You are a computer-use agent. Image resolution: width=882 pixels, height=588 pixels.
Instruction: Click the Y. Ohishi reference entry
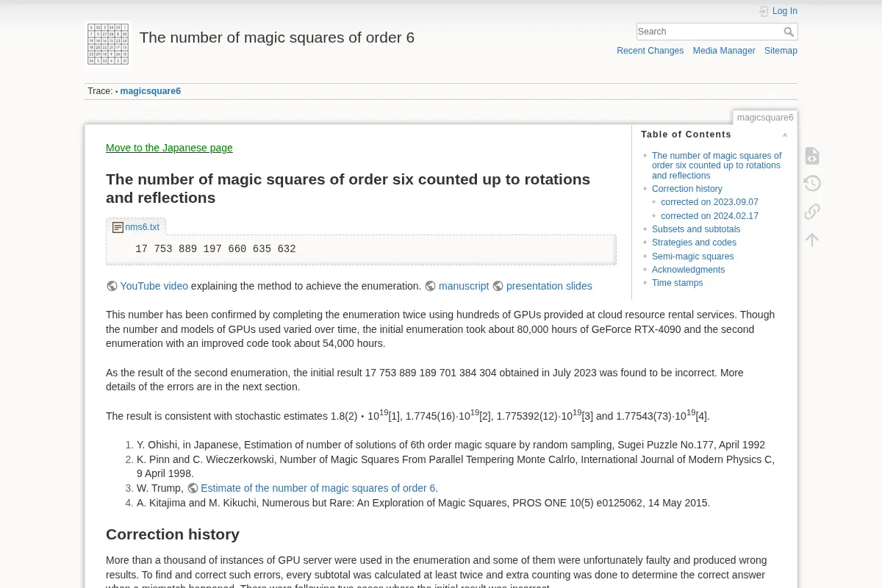(451, 445)
